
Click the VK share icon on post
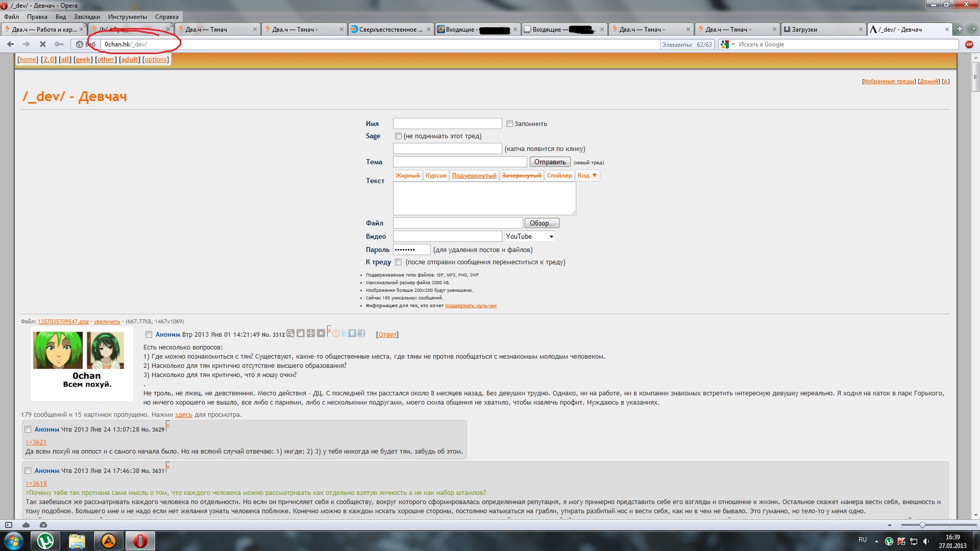(352, 334)
